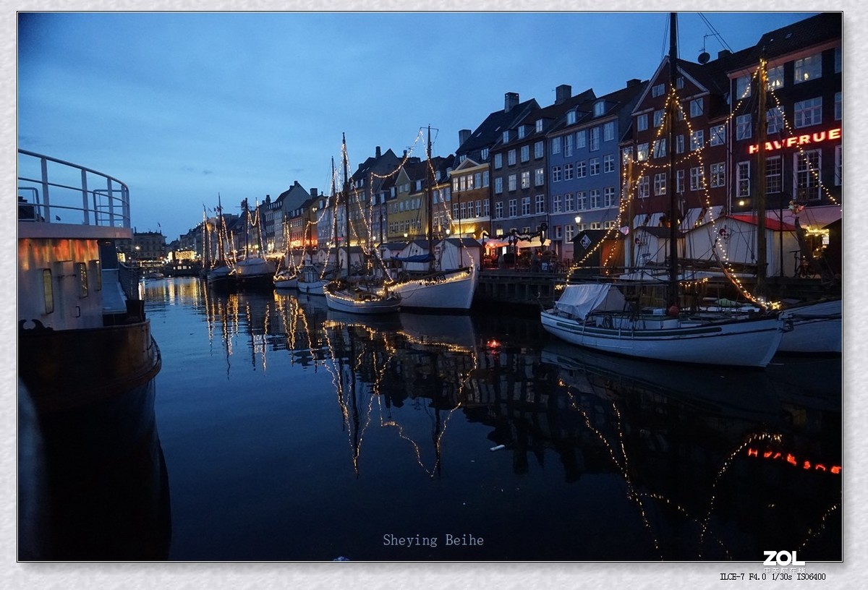
Task: Click the red HAVFRUE neon sign
Action: [794, 140]
